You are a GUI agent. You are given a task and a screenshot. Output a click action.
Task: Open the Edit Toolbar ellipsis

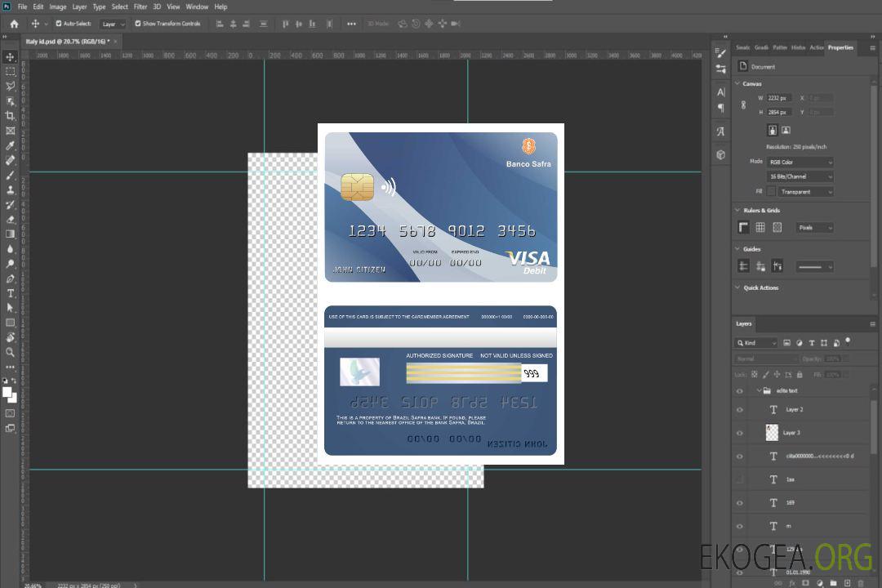(10, 367)
